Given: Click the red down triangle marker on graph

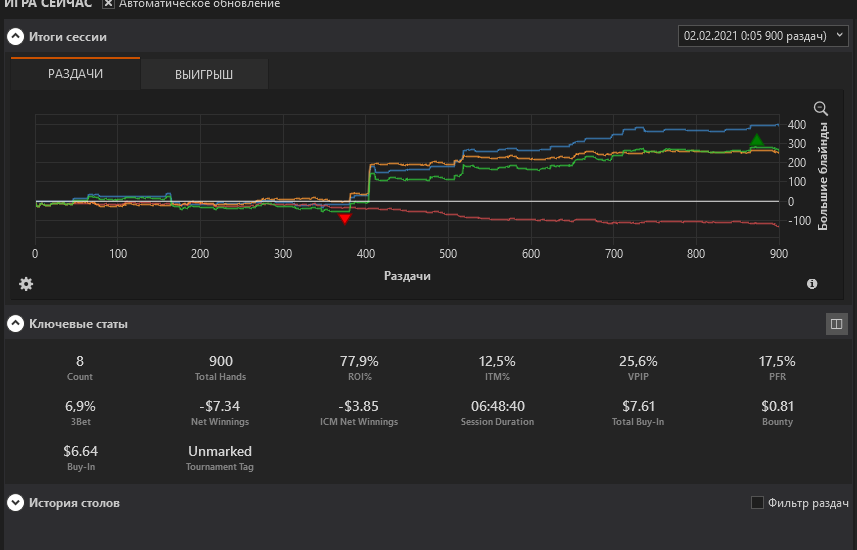Looking at the screenshot, I should tap(345, 219).
